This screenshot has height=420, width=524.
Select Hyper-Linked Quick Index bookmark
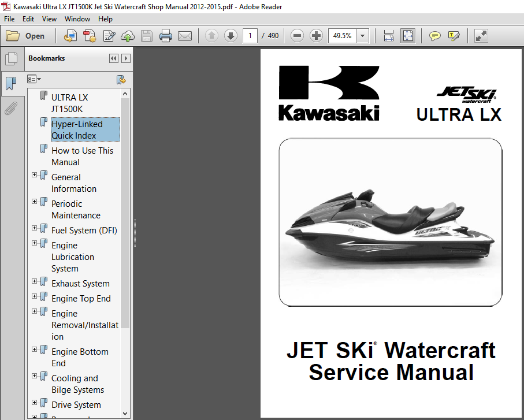(86, 129)
